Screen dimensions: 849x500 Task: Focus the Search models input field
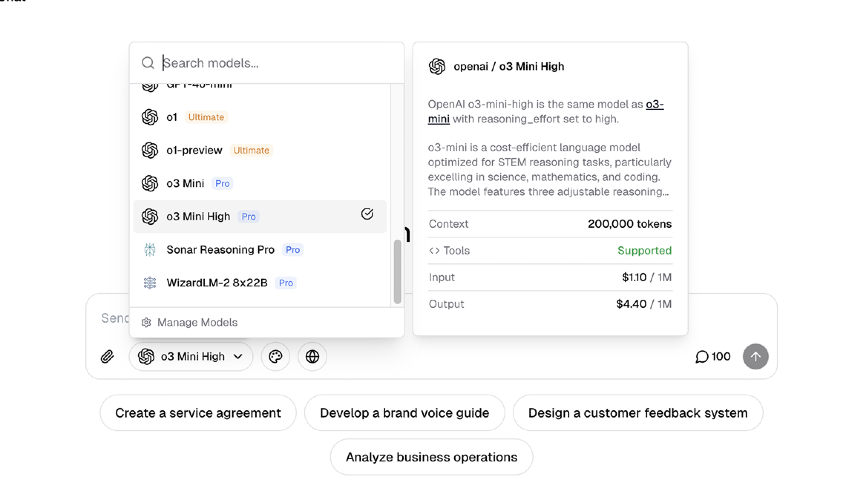coord(270,63)
